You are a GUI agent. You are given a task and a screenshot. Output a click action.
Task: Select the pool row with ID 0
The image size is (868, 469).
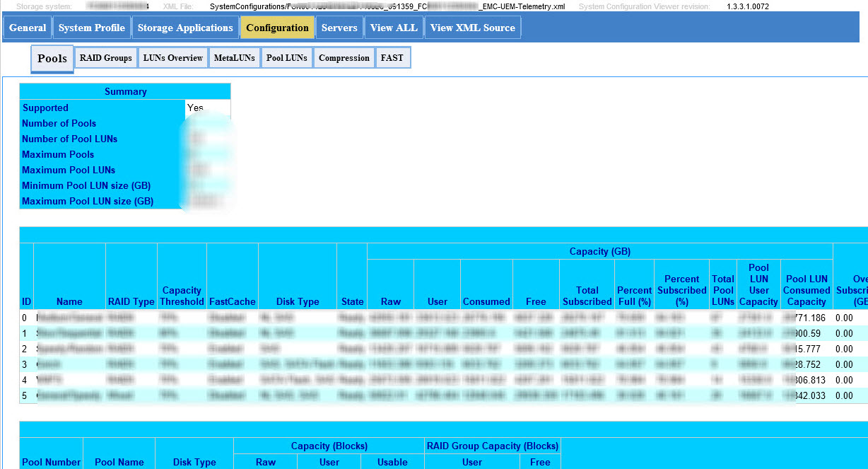click(x=212, y=318)
